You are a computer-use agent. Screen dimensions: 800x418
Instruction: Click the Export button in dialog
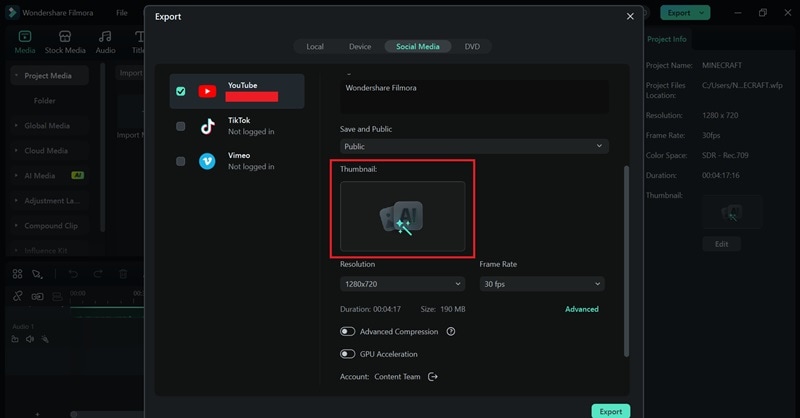(611, 411)
